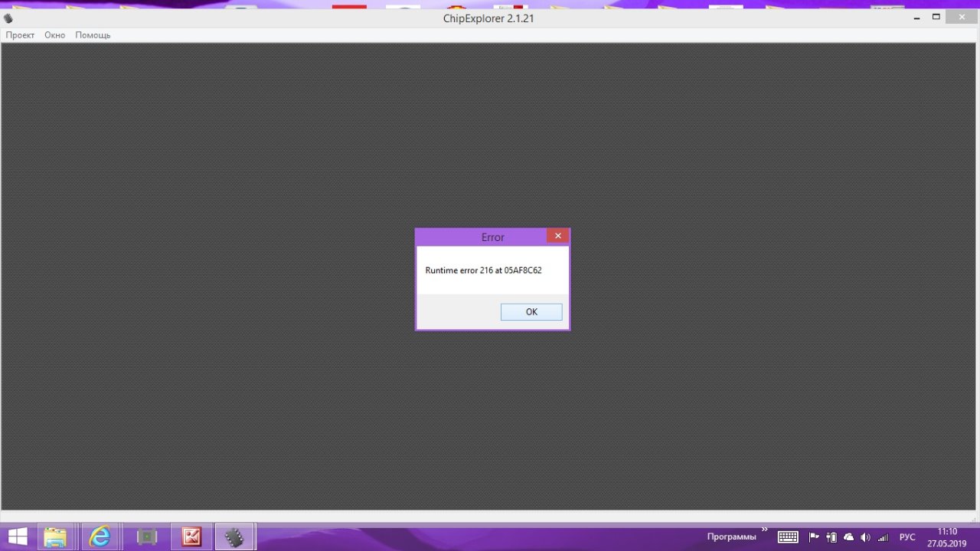Viewport: 980px width, 551px height.
Task: Open the Помощь menu
Action: coord(93,35)
